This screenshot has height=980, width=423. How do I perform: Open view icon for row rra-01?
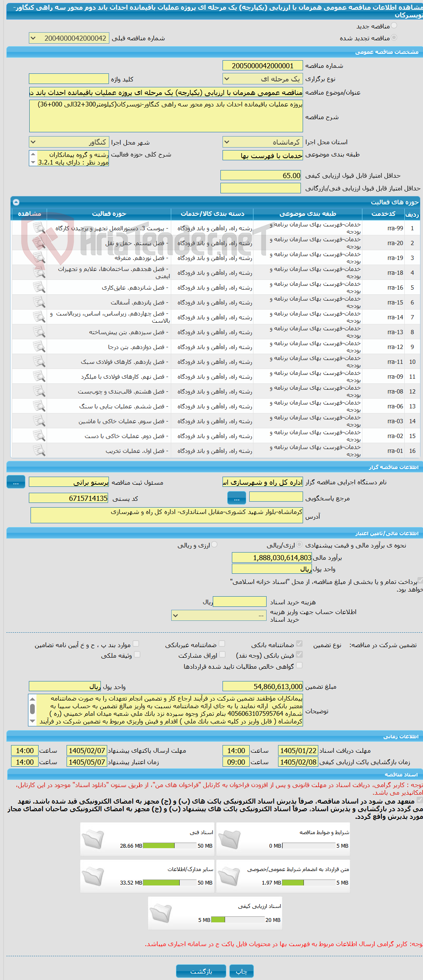(39, 451)
